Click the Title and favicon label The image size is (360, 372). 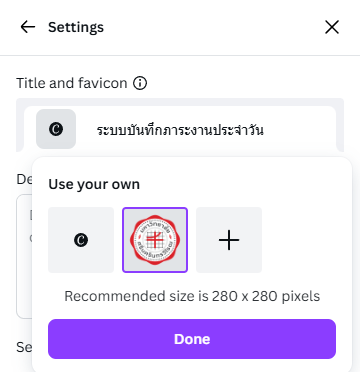72,83
